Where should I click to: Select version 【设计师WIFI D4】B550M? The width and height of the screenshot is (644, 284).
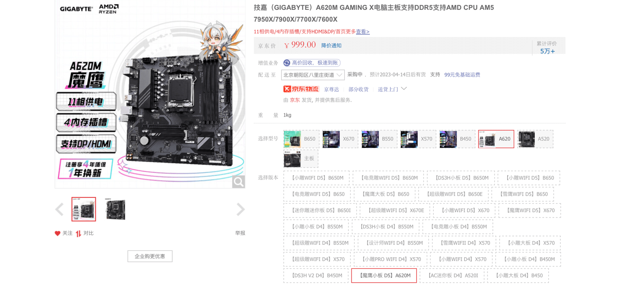coord(393,243)
